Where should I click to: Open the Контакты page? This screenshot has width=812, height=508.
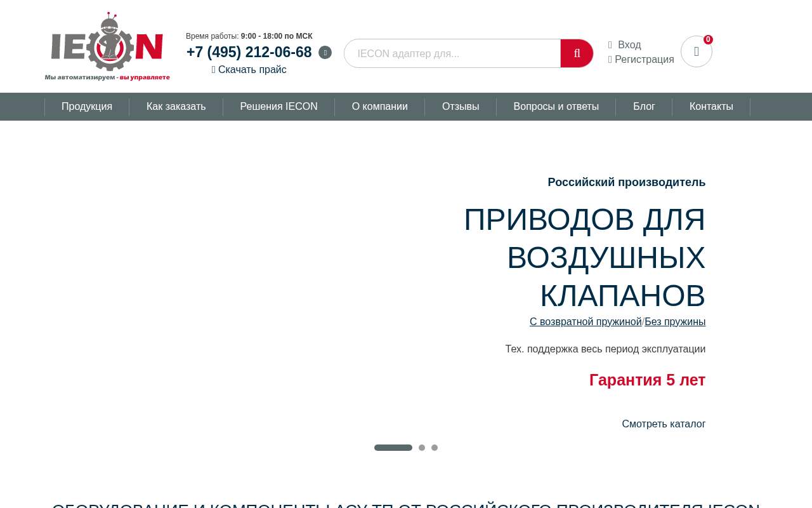711,107
